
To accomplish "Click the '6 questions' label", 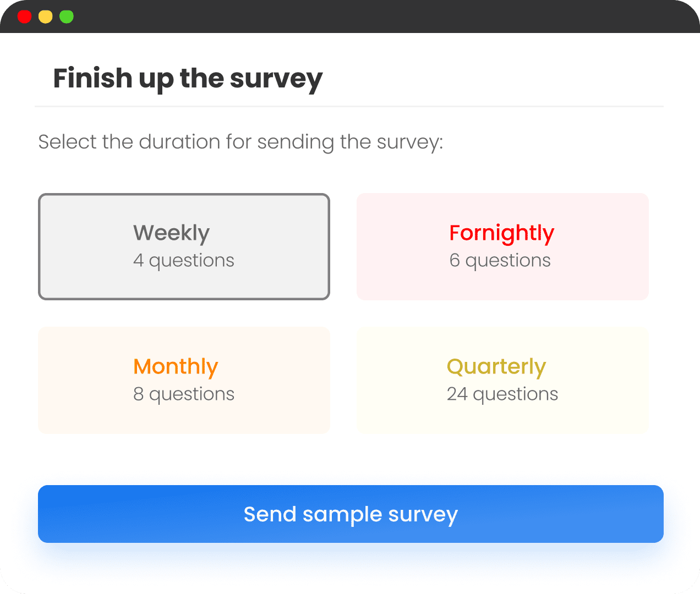I will [500, 260].
